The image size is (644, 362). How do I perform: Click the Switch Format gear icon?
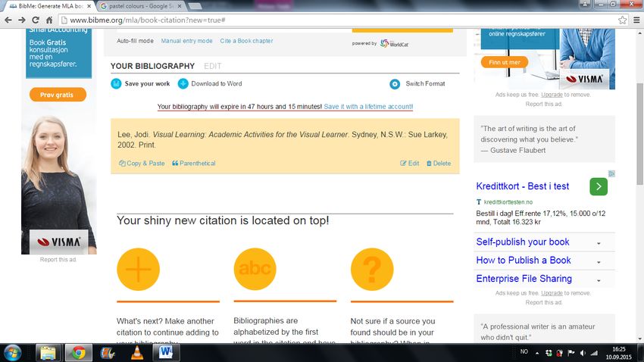395,84
